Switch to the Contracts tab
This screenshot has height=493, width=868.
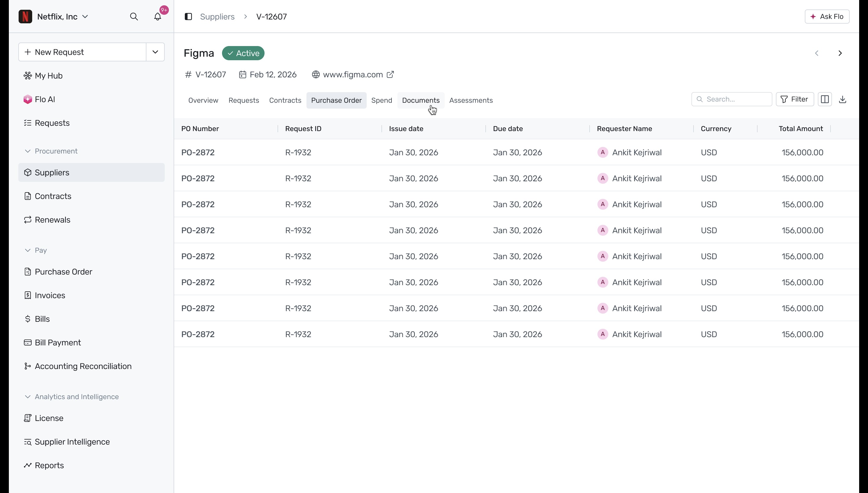285,101
